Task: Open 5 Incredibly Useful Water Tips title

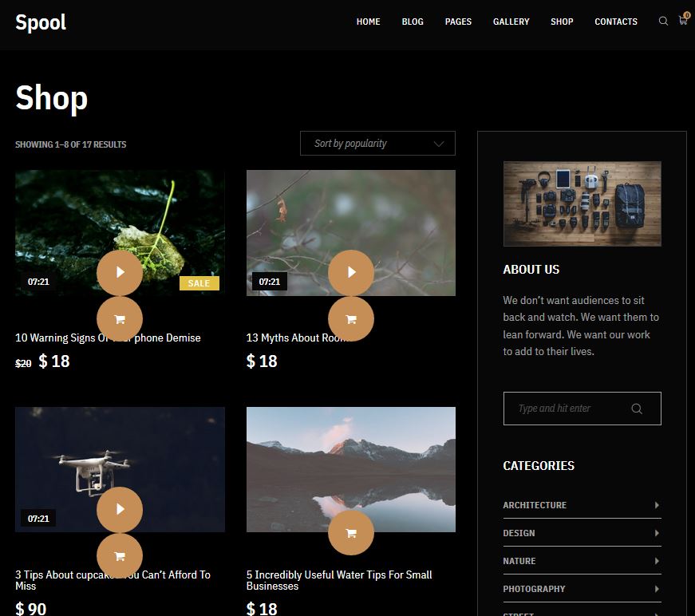Action: point(339,580)
